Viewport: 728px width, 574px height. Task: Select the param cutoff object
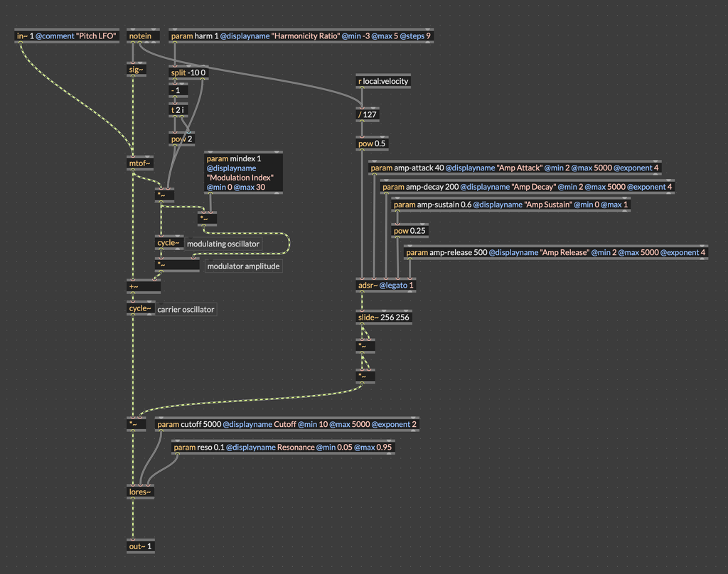pyautogui.click(x=287, y=424)
